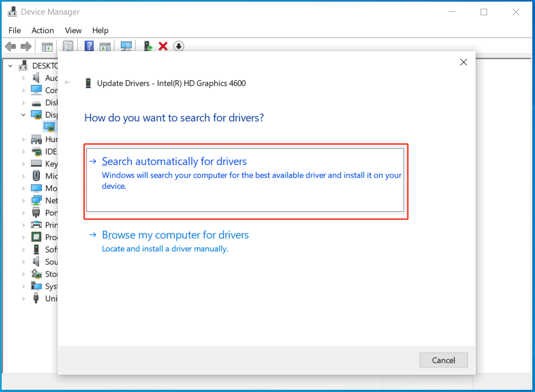535x392 pixels.
Task: Collapse the Display adapters category
Action: pyautogui.click(x=23, y=114)
